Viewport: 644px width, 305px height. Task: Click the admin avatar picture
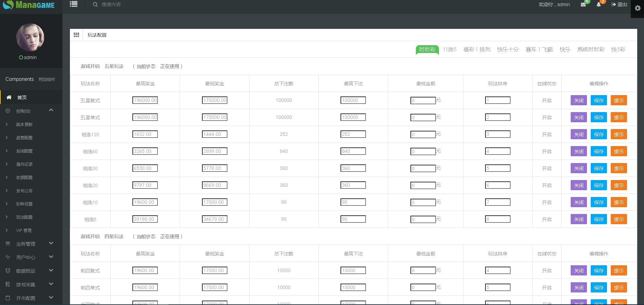[30, 37]
